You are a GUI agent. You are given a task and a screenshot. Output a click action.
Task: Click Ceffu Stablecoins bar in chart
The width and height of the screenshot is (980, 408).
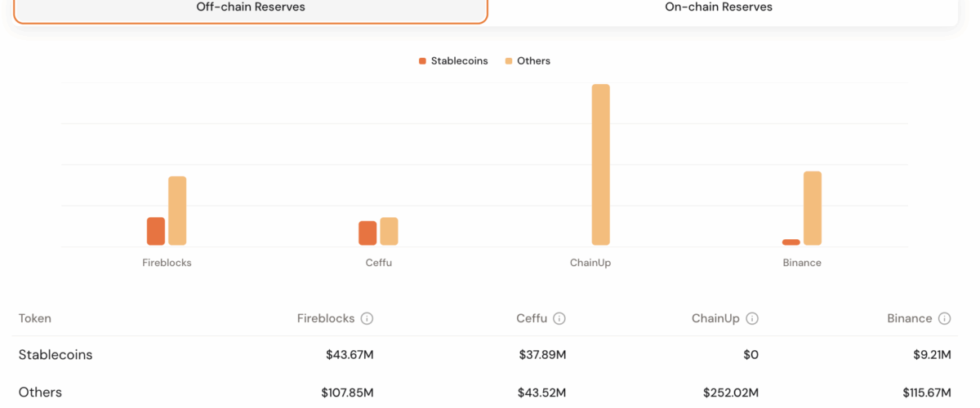tap(367, 233)
